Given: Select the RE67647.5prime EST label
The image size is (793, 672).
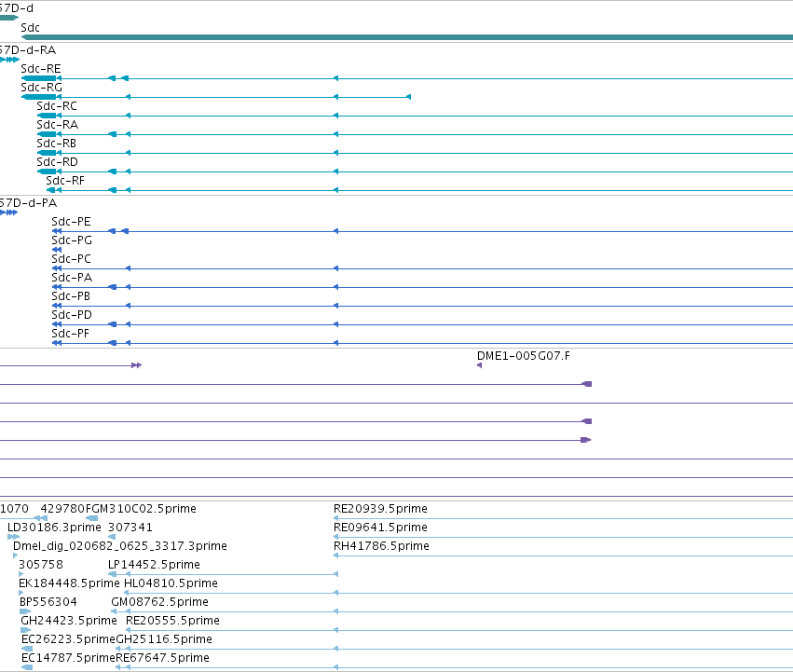Looking at the screenshot, I should 162,658.
